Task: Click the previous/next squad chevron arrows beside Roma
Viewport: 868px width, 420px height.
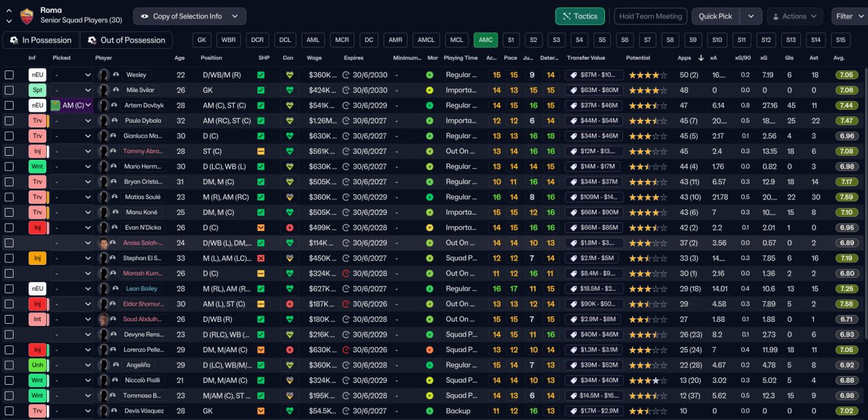Action: [8, 16]
